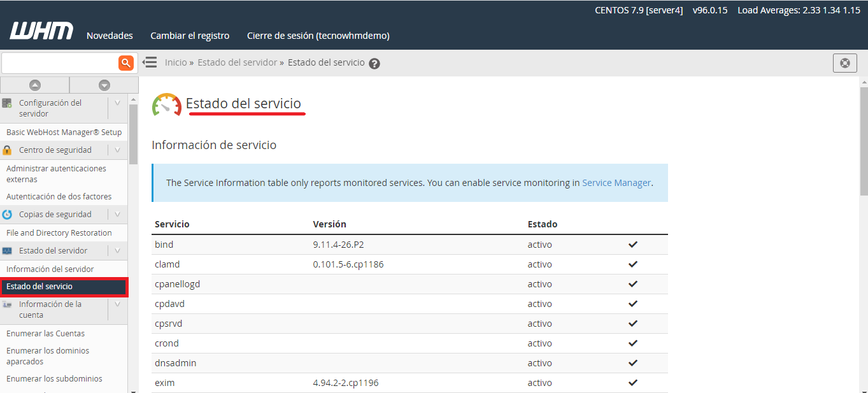This screenshot has width=868, height=393.
Task: Open the Service Manager link
Action: click(616, 183)
